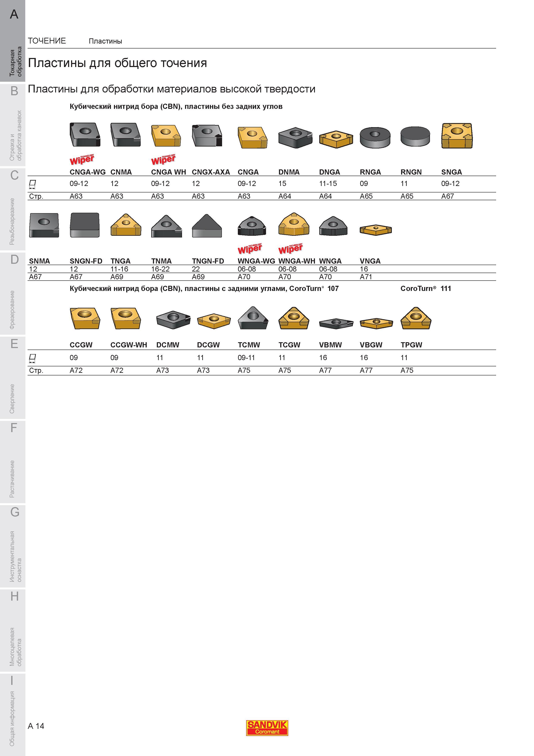Click the insert size icon in top table
The height and width of the screenshot is (756, 534).
coord(32,184)
